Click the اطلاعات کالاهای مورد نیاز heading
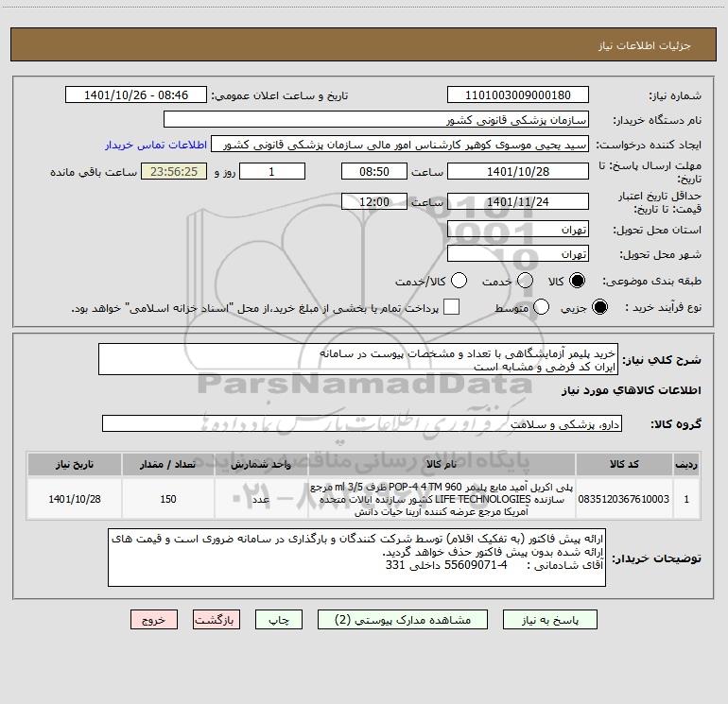Image resolution: width=728 pixels, height=704 pixels. [632, 390]
